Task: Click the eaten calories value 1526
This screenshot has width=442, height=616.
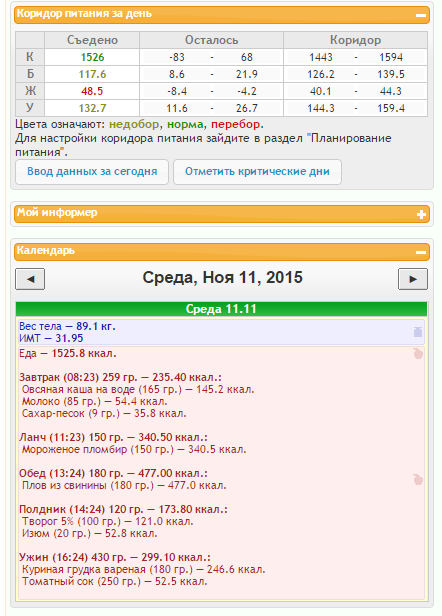Action: point(92,57)
